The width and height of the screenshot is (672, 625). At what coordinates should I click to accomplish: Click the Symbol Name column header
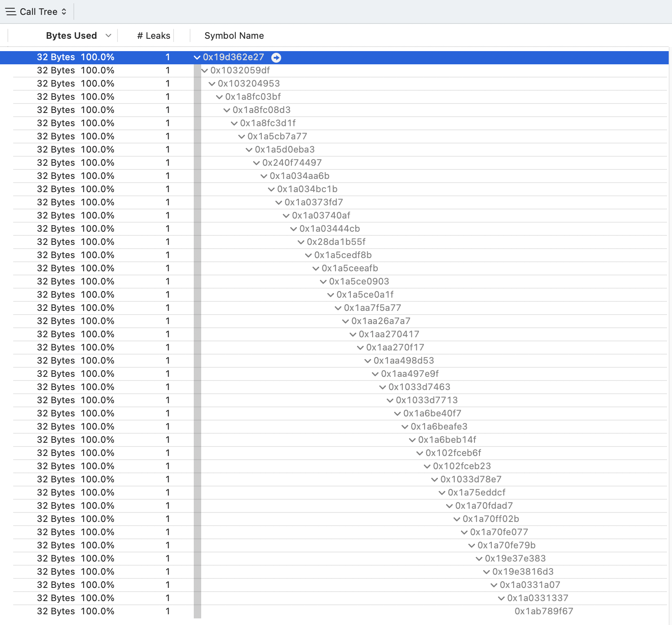point(234,36)
